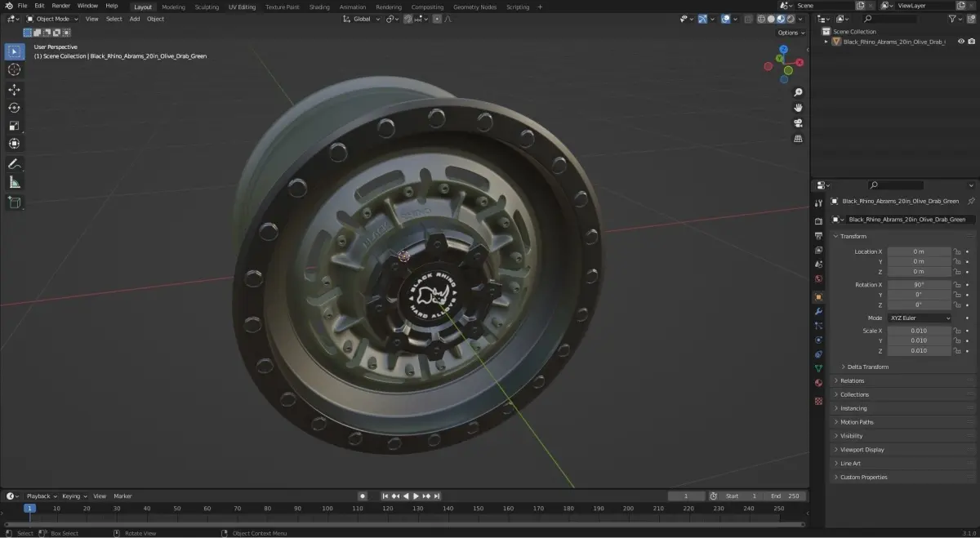Expand the Collections panel
The width and height of the screenshot is (980, 538).
(904, 394)
